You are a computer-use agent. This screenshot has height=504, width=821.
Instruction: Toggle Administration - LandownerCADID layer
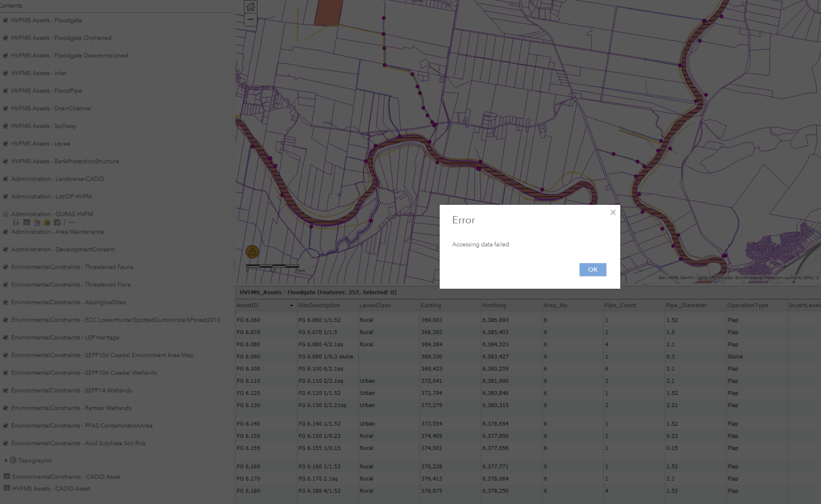pyautogui.click(x=6, y=179)
